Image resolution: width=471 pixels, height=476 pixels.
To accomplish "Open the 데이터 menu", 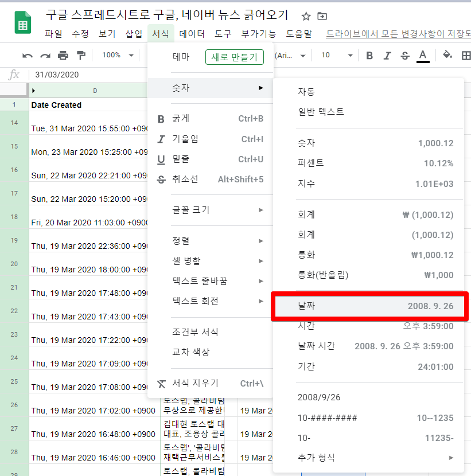I will (192, 34).
